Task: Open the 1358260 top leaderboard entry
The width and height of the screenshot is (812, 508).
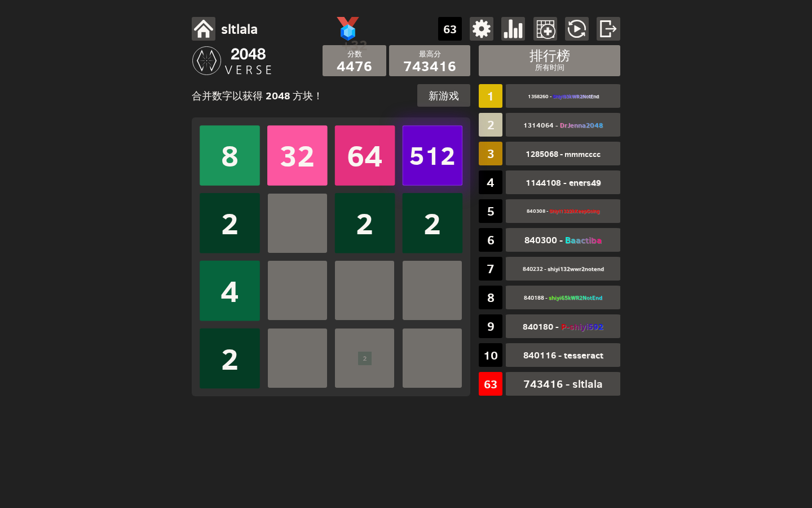Action: click(563, 96)
